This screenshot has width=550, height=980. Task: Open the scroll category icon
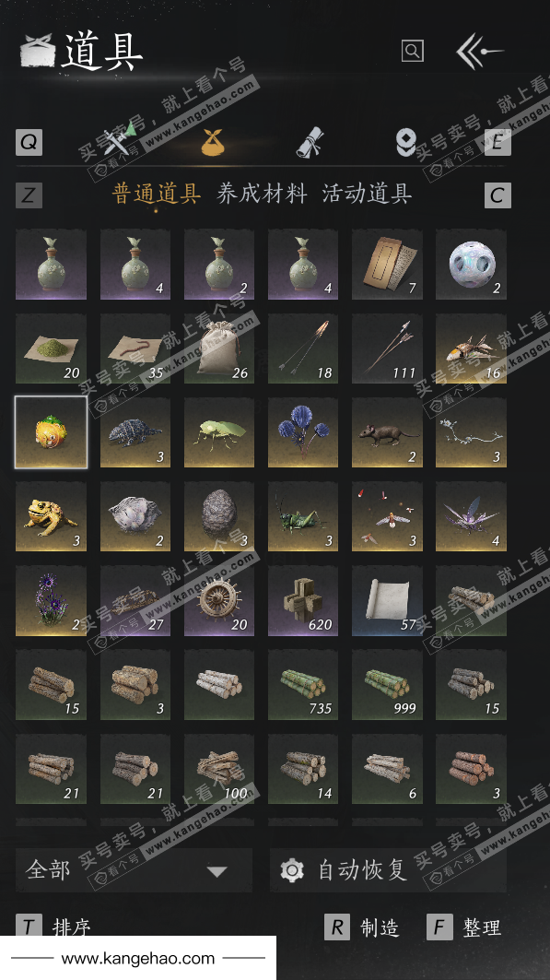(309, 142)
